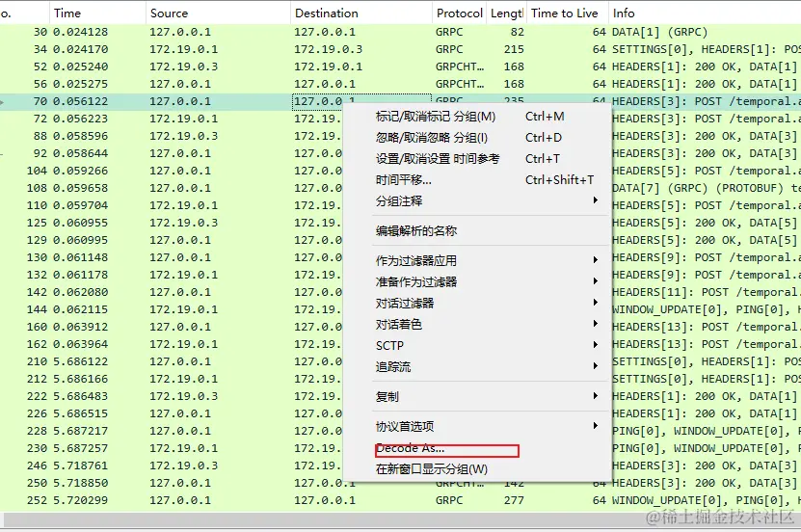
Task: Select packet 72 time 0.056223
Action: coord(81,119)
